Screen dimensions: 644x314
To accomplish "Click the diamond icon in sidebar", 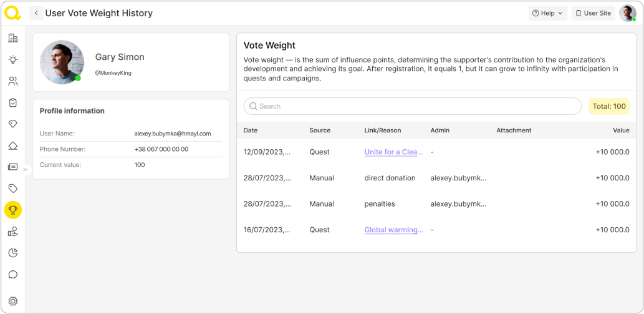I will coord(12,124).
